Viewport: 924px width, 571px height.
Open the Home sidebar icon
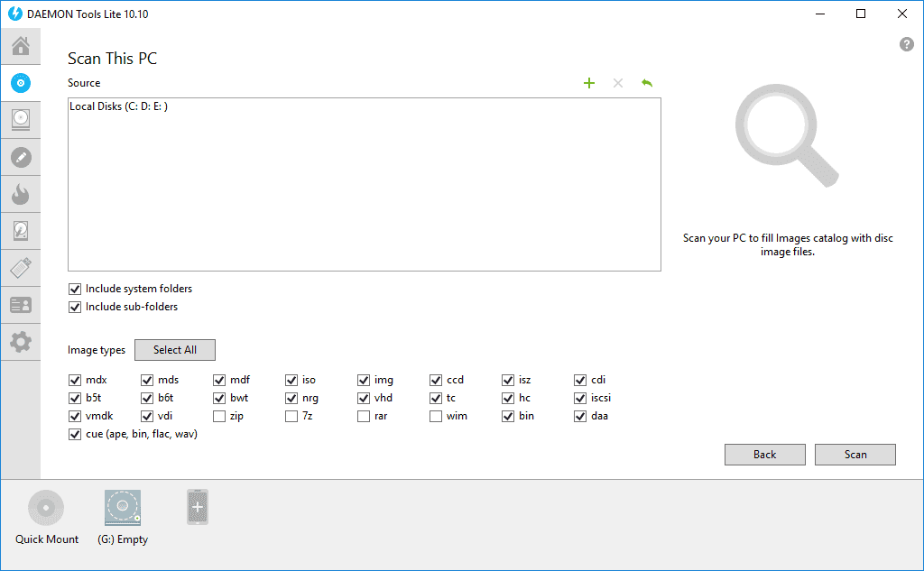21,46
